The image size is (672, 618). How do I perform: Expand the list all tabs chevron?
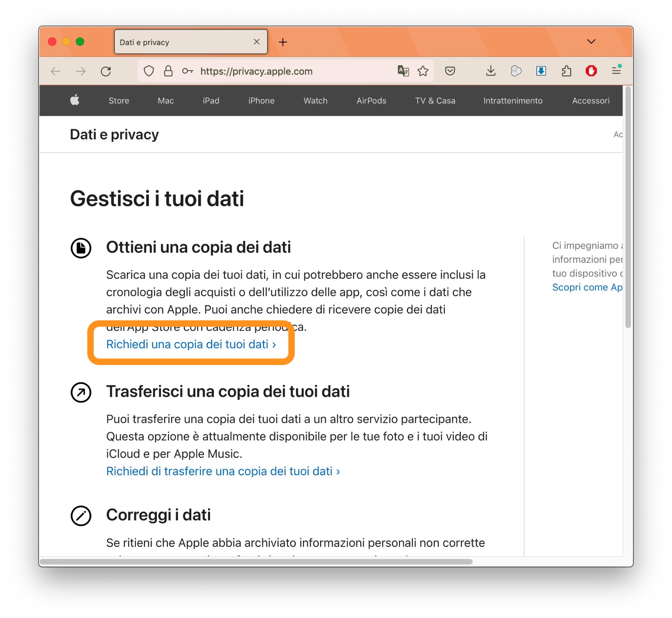(591, 42)
